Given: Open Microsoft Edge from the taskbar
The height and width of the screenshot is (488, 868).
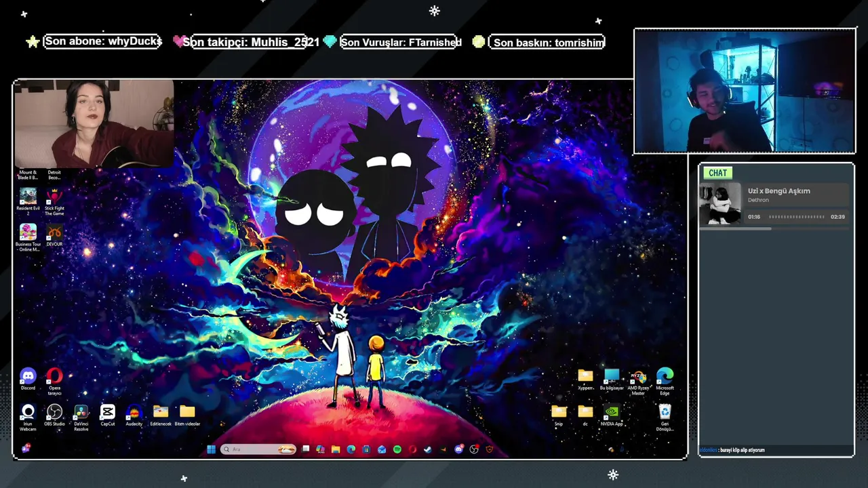Looking at the screenshot, I should point(351,449).
